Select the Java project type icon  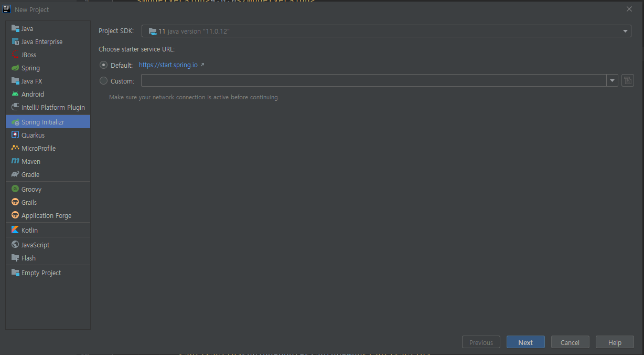(x=15, y=28)
